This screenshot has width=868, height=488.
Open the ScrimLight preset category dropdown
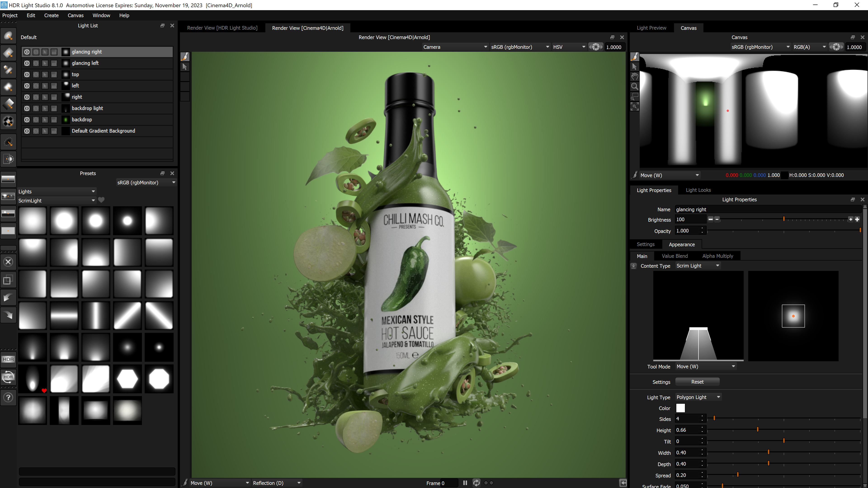pos(57,200)
